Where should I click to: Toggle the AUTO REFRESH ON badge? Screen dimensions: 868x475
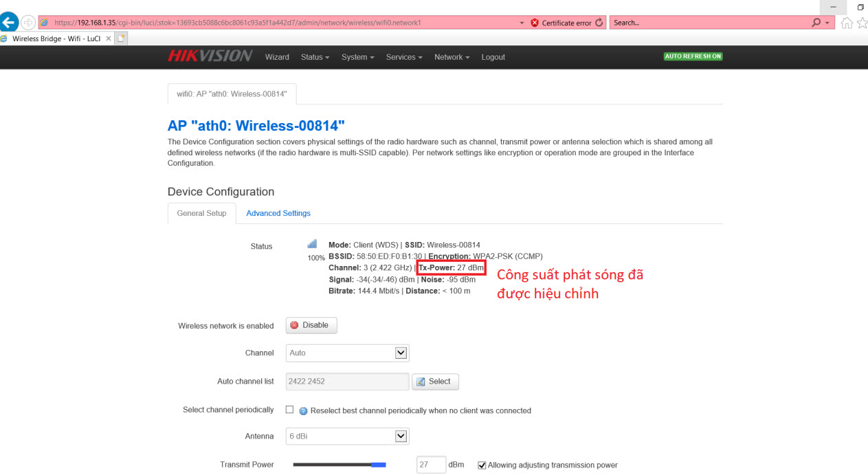click(x=693, y=56)
